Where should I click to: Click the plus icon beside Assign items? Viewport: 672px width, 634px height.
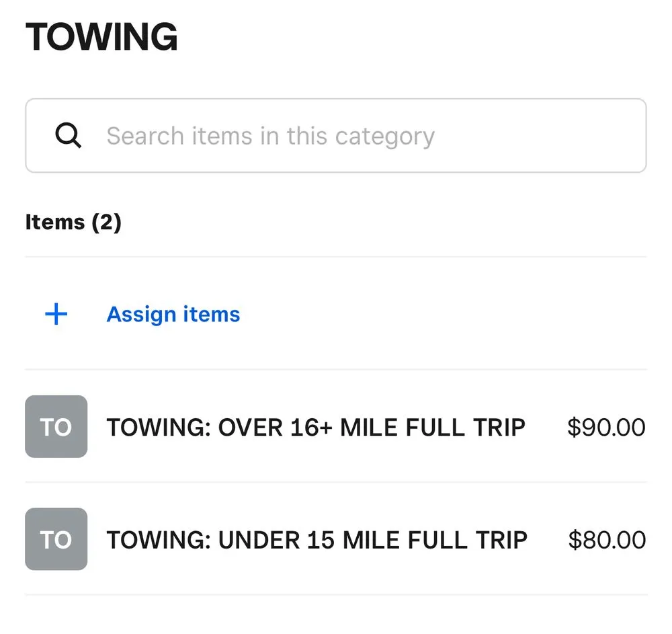pyautogui.click(x=56, y=314)
